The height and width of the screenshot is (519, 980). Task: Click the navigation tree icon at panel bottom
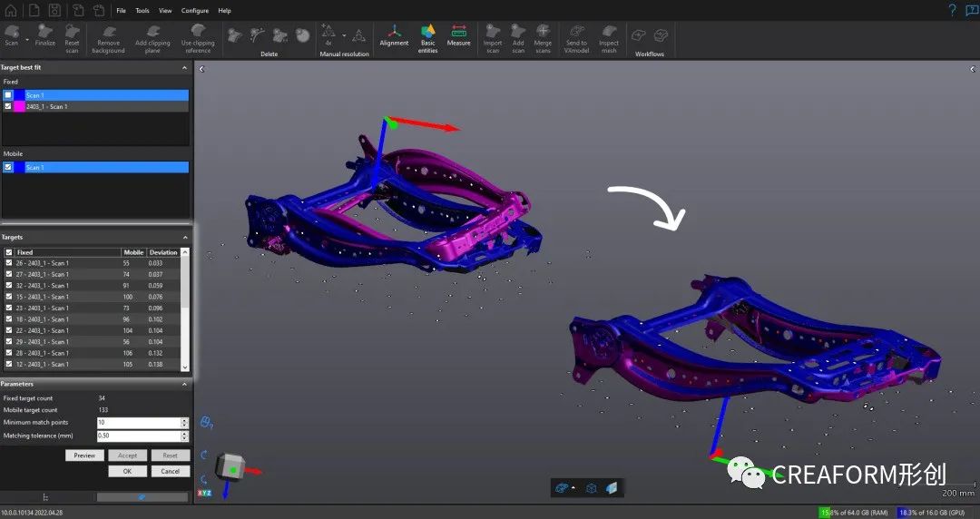(x=45, y=497)
